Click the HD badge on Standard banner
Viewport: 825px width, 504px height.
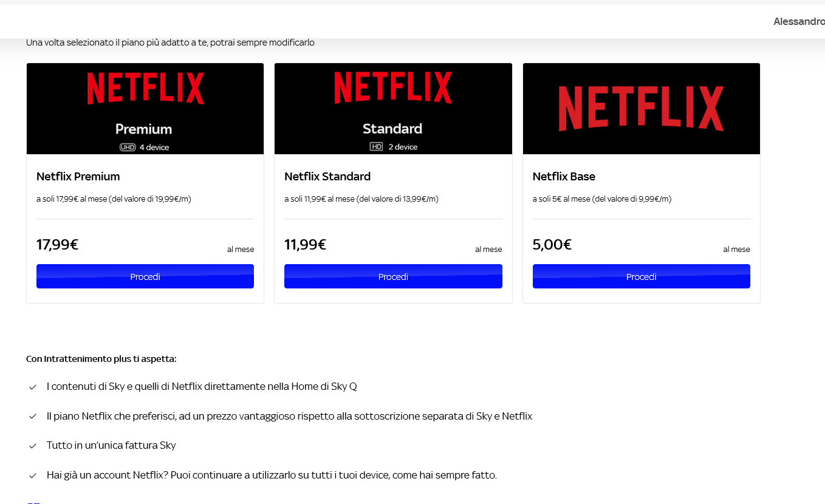click(377, 147)
